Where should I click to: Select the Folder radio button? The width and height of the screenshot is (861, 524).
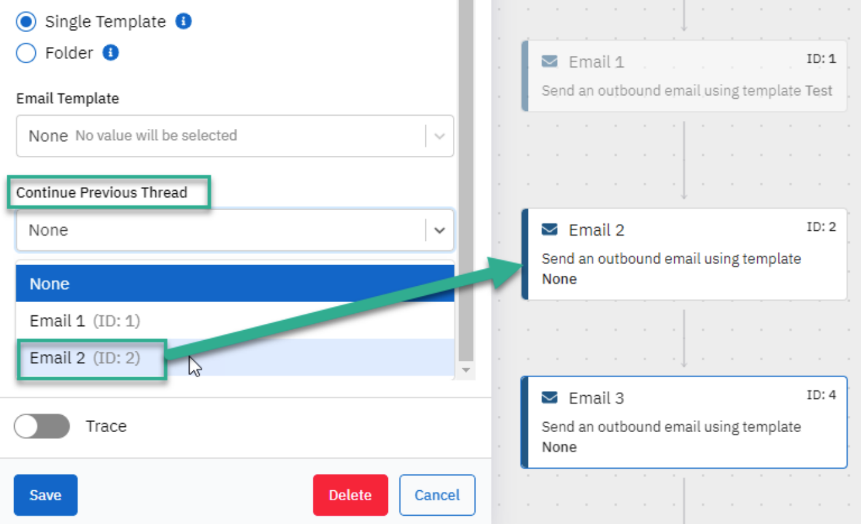[26, 53]
